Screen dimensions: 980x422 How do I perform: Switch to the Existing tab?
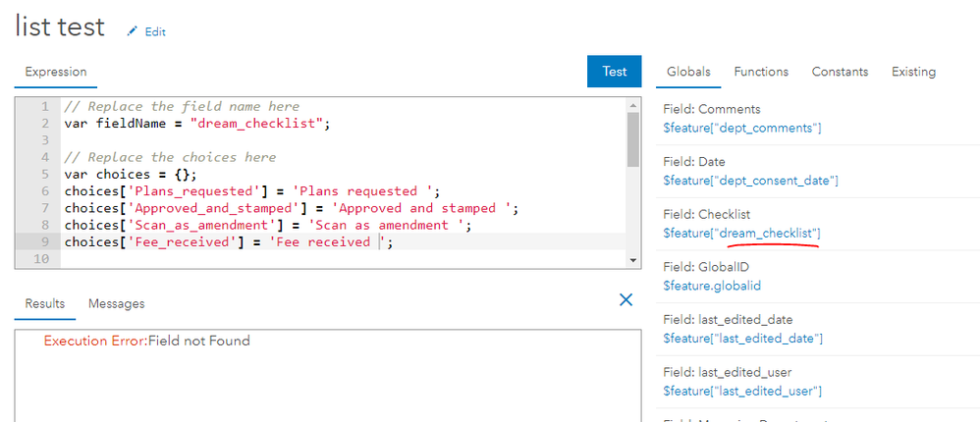913,72
